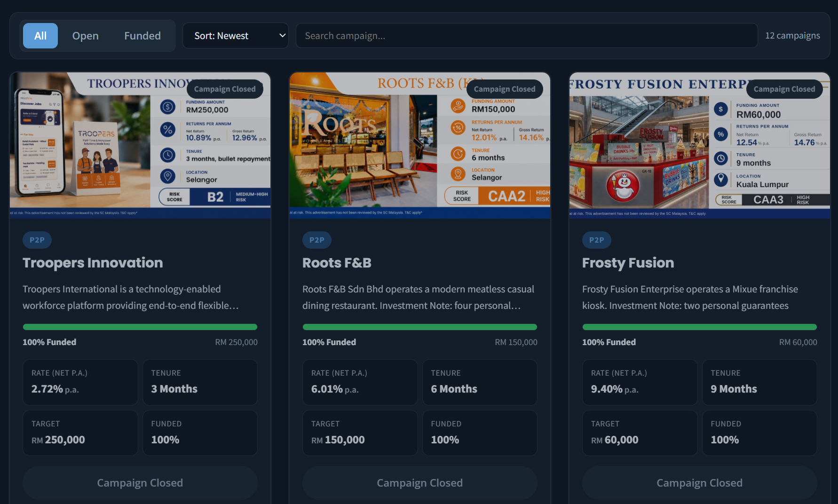Click the location pin icon on Roots banner
Screen dimensions: 838x504
click(458, 174)
